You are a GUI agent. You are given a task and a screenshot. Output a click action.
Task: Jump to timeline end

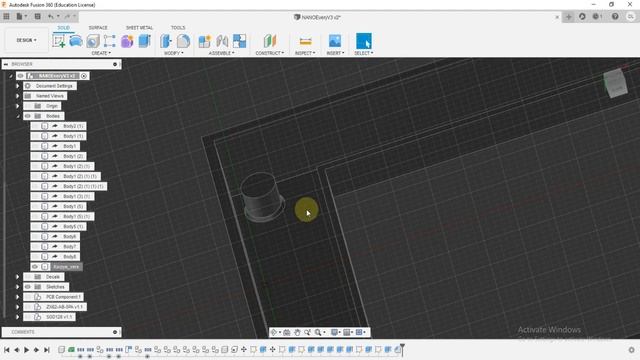click(x=47, y=350)
